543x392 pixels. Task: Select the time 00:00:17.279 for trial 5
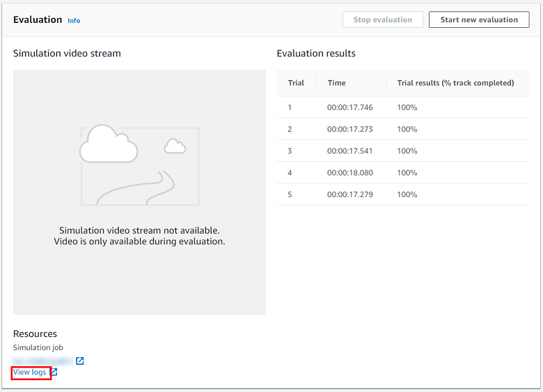coord(350,194)
